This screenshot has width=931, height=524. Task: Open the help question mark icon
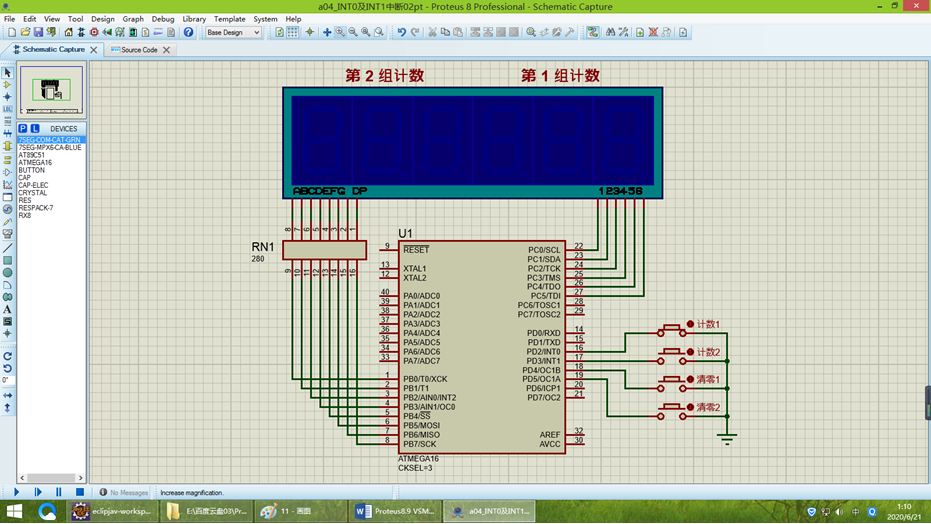click(188, 33)
